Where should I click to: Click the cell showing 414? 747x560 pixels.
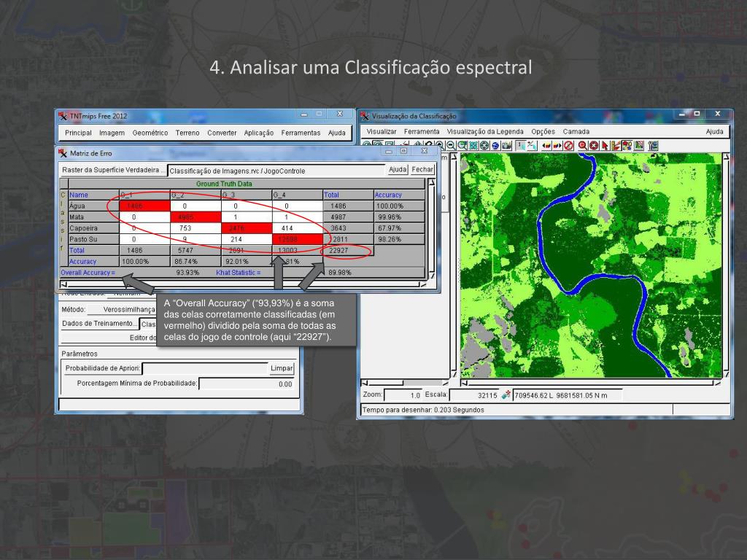point(298,228)
